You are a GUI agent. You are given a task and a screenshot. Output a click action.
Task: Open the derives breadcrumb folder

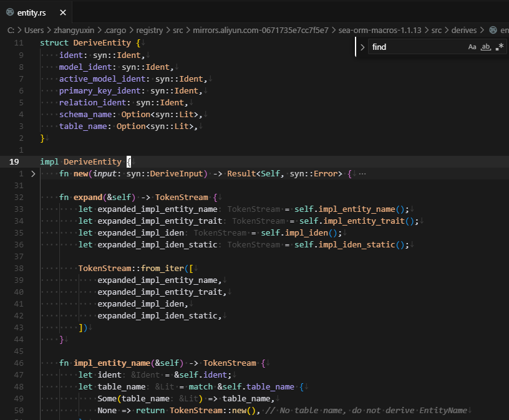click(x=463, y=30)
